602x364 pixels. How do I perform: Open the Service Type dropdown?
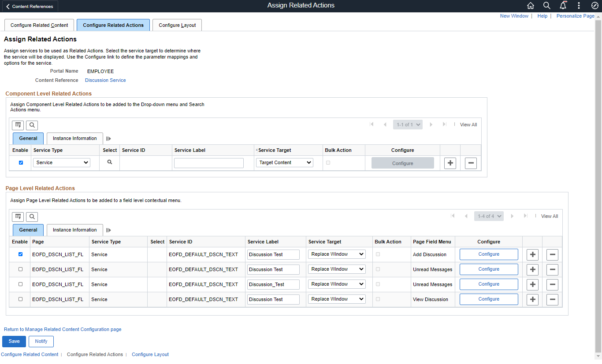click(x=62, y=162)
